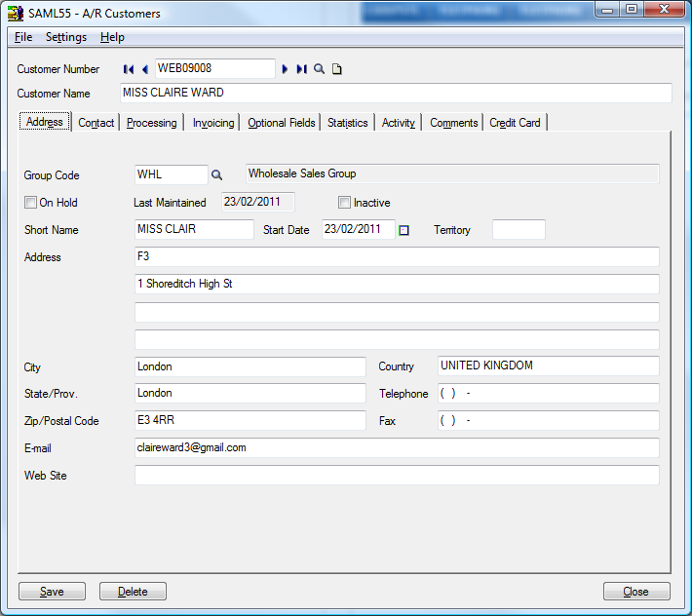Tick the On Hold checkbox
692x616 pixels.
click(30, 203)
